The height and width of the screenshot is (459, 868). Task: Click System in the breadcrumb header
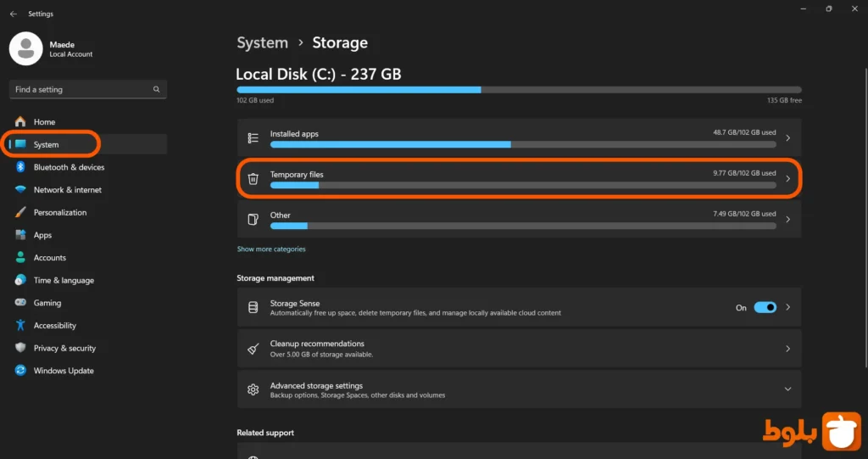[x=262, y=43]
